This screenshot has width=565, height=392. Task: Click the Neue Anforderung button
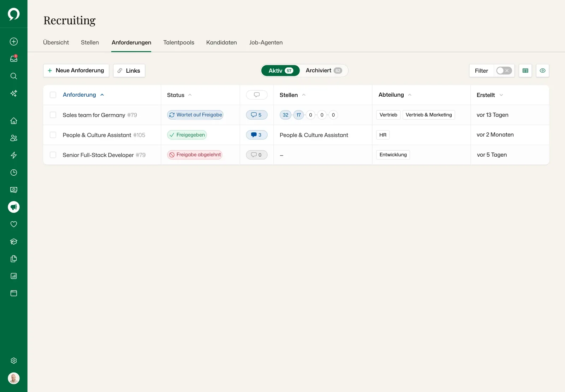click(x=76, y=71)
